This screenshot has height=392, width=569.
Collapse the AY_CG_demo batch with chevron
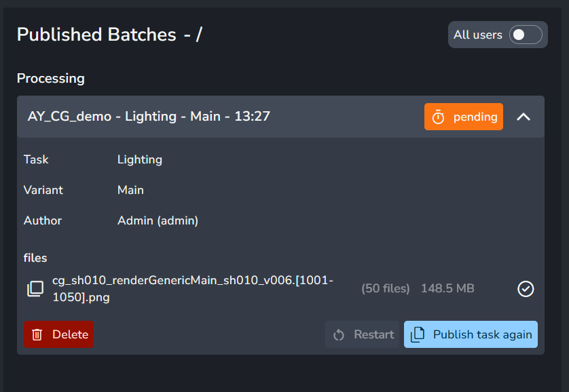[x=523, y=117]
